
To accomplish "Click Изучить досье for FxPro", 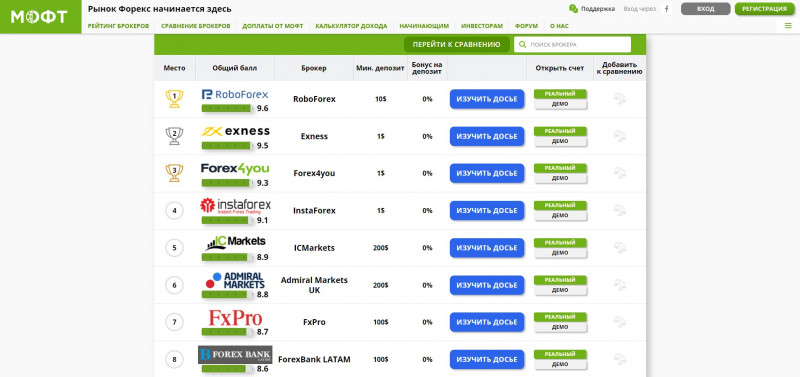I will tap(487, 322).
